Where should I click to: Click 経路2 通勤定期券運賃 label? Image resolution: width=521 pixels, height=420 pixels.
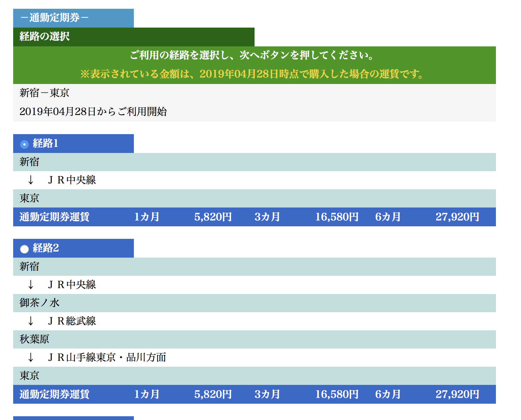pos(55,394)
